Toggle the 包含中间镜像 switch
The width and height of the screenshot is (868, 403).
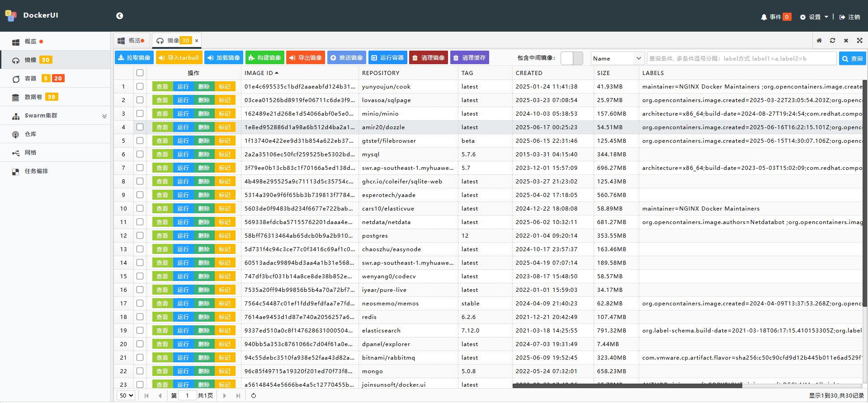point(571,58)
